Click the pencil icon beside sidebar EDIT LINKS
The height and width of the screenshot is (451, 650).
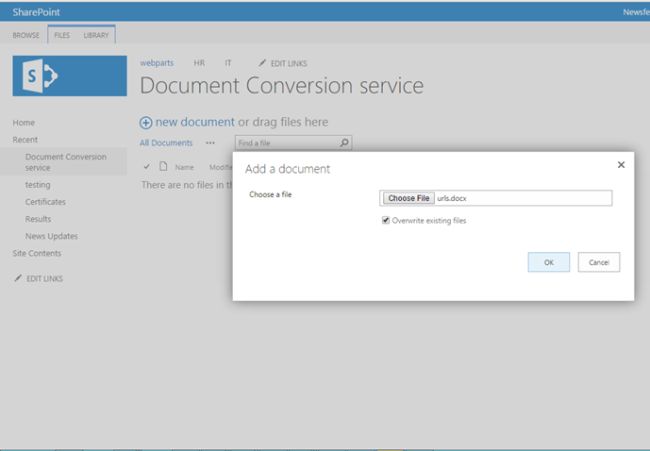point(18,278)
